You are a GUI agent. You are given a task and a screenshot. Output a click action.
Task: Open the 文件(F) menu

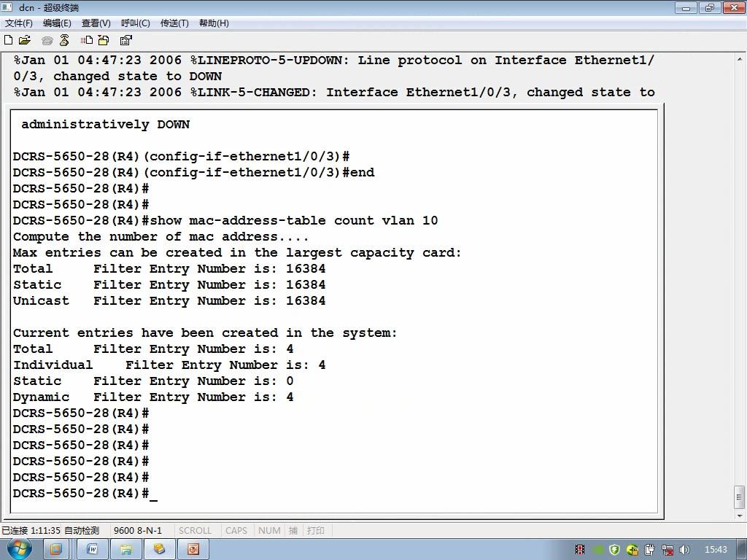(19, 23)
